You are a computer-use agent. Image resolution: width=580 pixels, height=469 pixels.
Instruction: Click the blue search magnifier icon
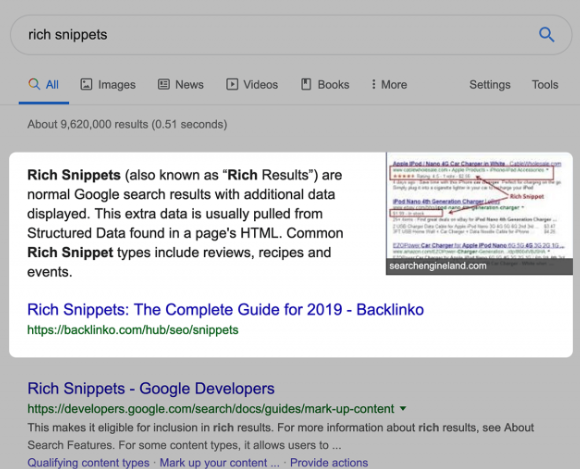click(x=546, y=35)
